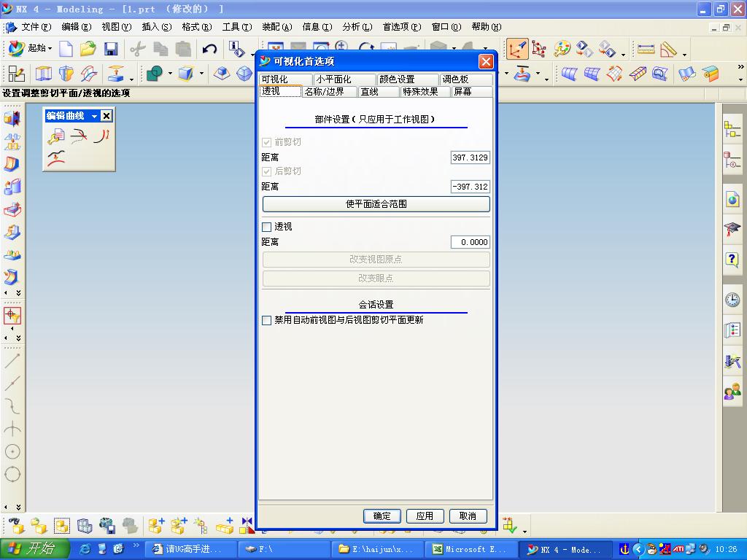The height and width of the screenshot is (560, 747).
Task: Click the Open folder icon
Action: [x=88, y=49]
